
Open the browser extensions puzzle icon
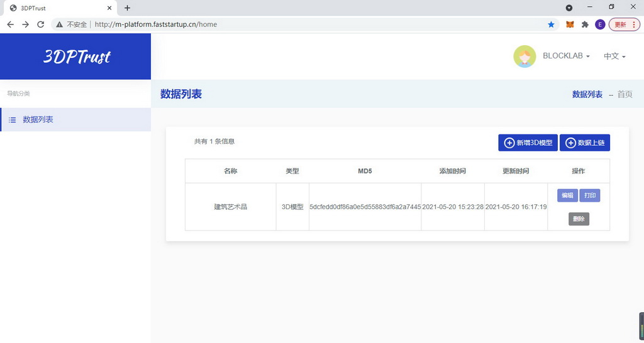click(585, 24)
